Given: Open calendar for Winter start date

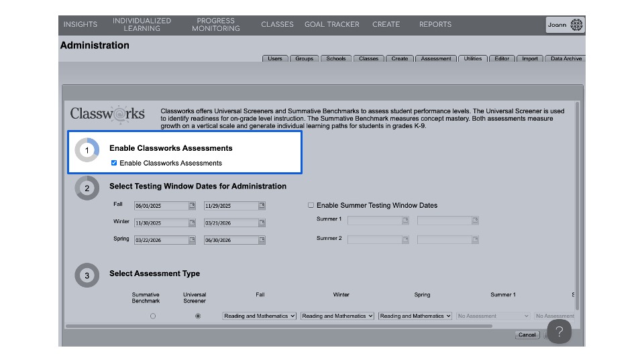Looking at the screenshot, I should [x=192, y=223].
